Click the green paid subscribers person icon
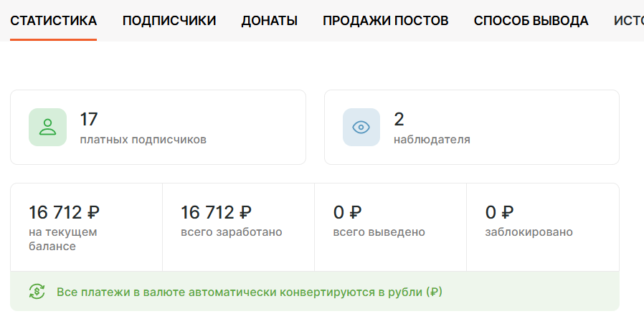 click(47, 127)
